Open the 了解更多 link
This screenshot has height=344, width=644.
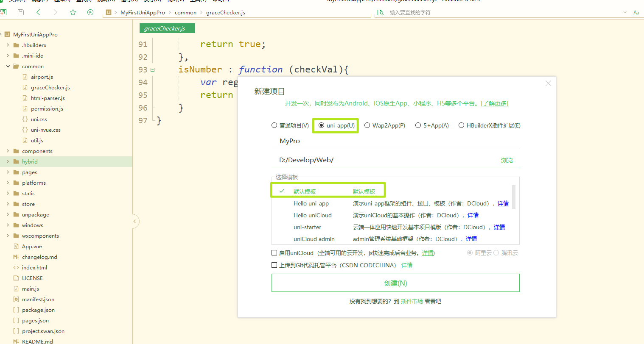(495, 103)
